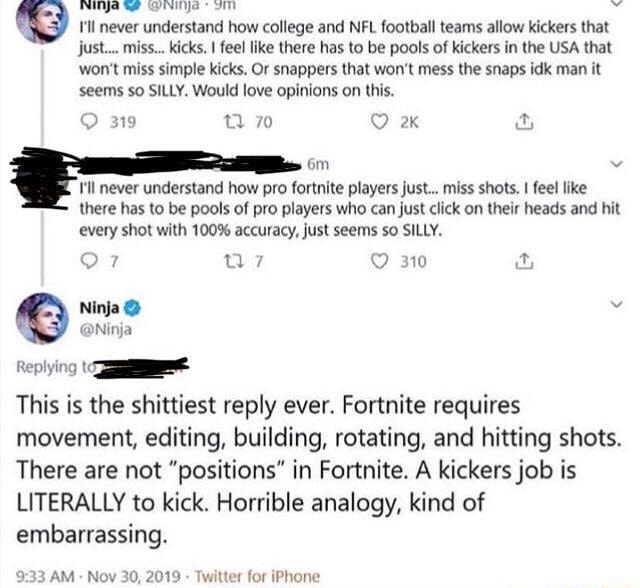Screen dimensions: 640x588
Task: Retweet Ninja's tweet with 70 retweets
Action: (234, 122)
